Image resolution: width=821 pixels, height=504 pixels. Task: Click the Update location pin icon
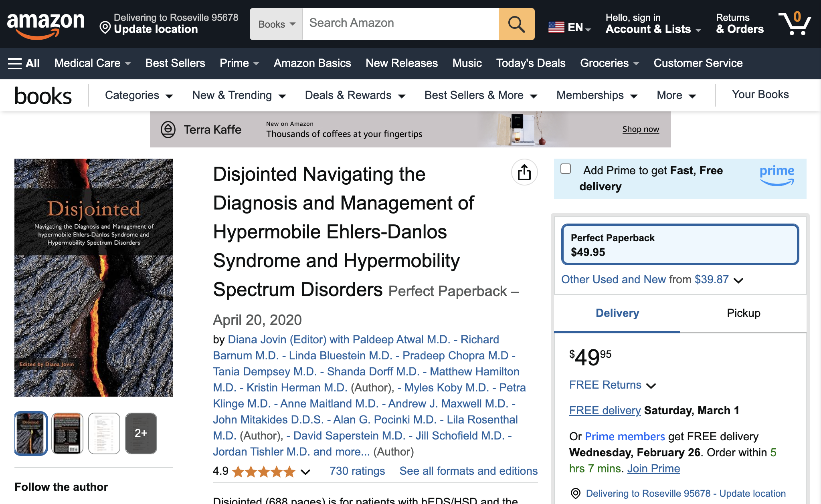(105, 28)
